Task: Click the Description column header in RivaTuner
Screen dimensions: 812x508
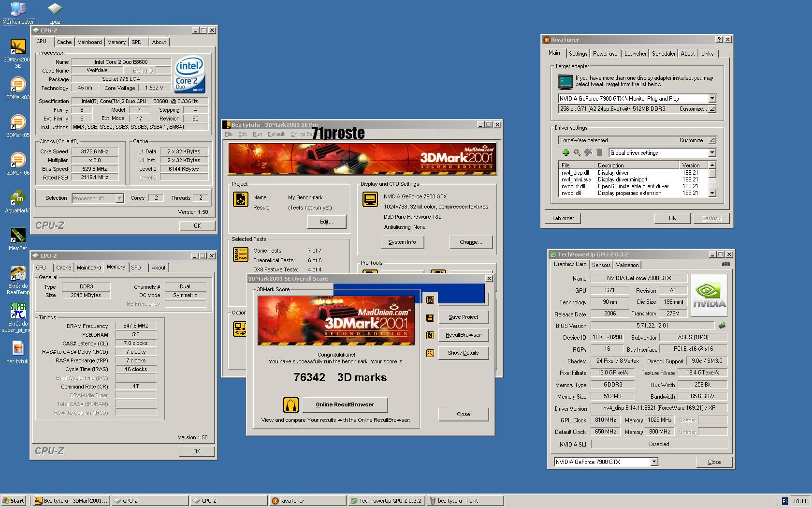Action: [636, 165]
